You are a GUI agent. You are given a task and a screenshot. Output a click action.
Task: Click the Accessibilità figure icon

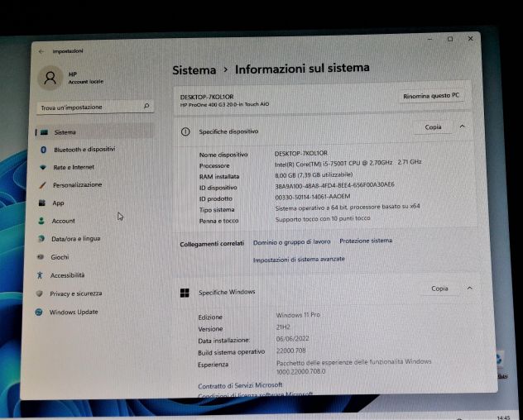click(x=40, y=275)
